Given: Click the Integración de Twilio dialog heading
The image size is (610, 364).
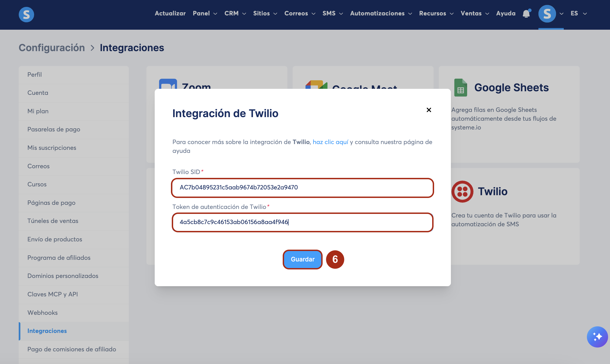Looking at the screenshot, I should point(225,114).
